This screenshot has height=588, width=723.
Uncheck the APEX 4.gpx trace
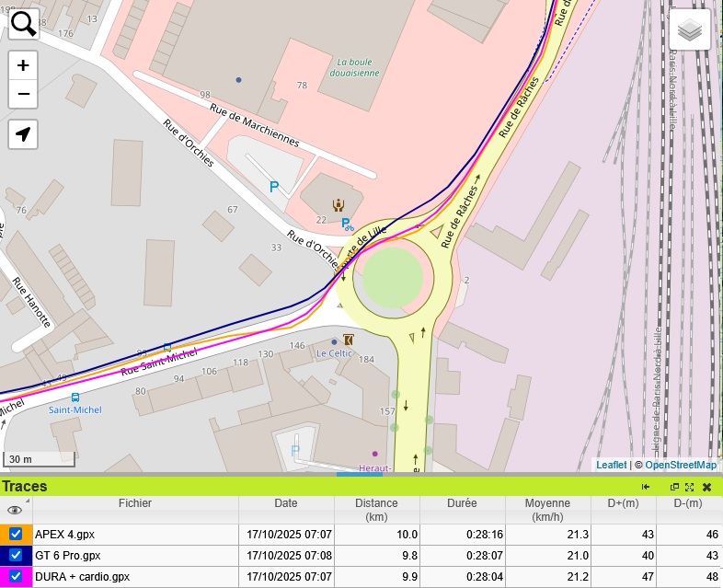[x=16, y=534]
